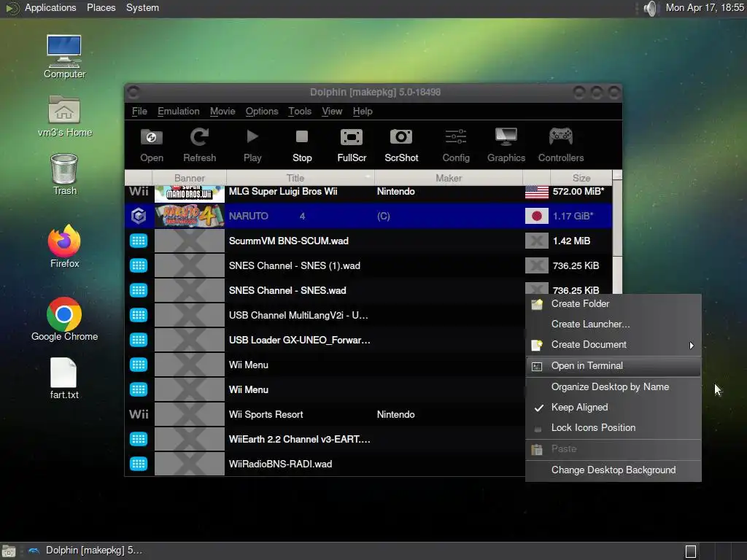Open the Tools menu
Image resolution: width=747 pixels, height=560 pixels.
pos(300,111)
